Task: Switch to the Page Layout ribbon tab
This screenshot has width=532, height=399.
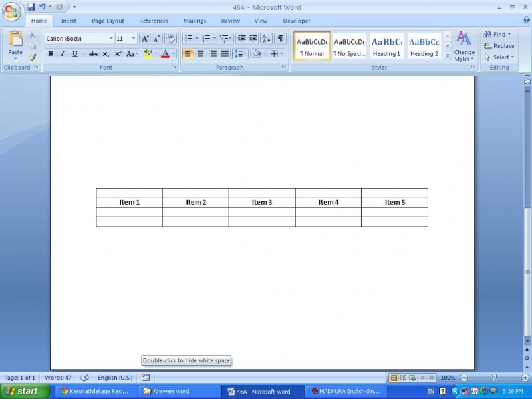Action: (108, 21)
